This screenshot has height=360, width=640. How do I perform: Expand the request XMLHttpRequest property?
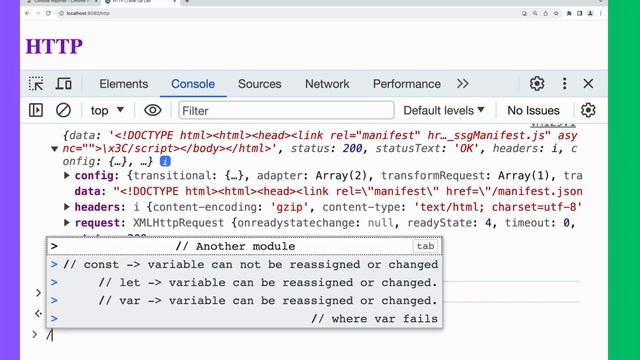[x=67, y=223]
